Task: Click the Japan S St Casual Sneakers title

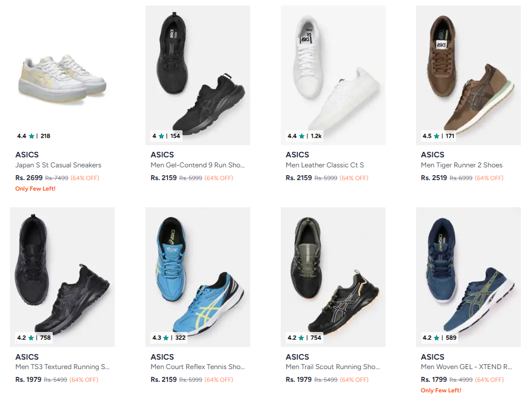Action: (x=58, y=165)
